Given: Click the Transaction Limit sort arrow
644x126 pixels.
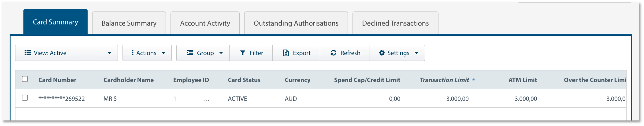Looking at the screenshot, I should 473,80.
